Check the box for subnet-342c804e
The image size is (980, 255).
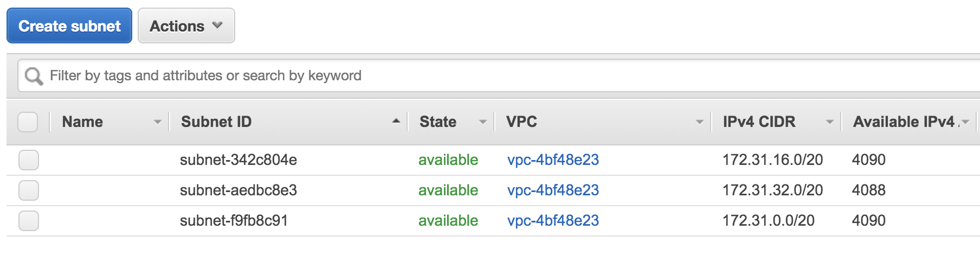(29, 160)
